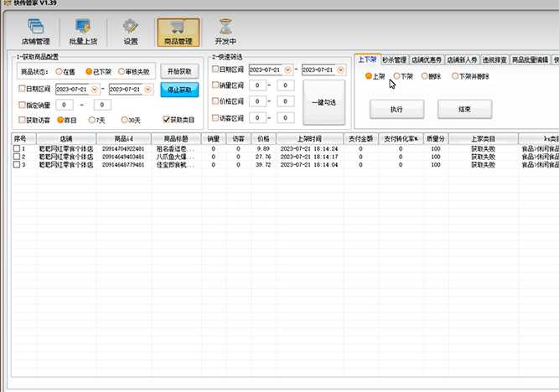Enable 日期区间 checkbox in section 1

click(22, 89)
